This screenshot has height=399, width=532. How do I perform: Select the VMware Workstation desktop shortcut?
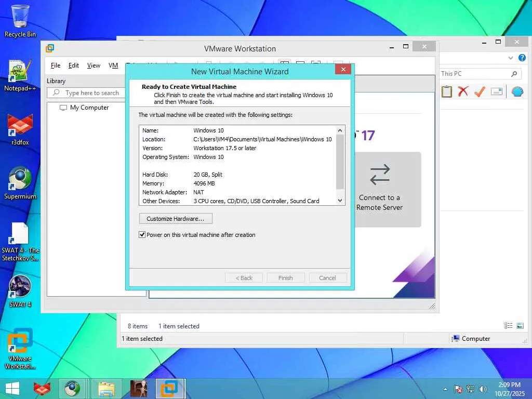point(20,349)
